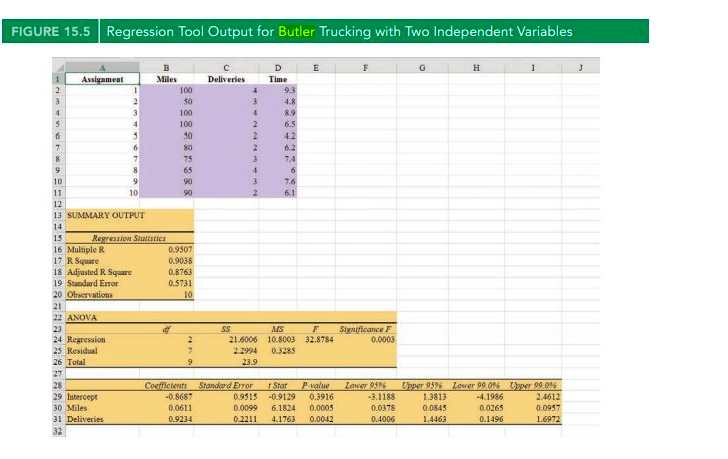728x459 pixels.
Task: Click the SUMMARY OUTPUT cell
Action: 106,215
